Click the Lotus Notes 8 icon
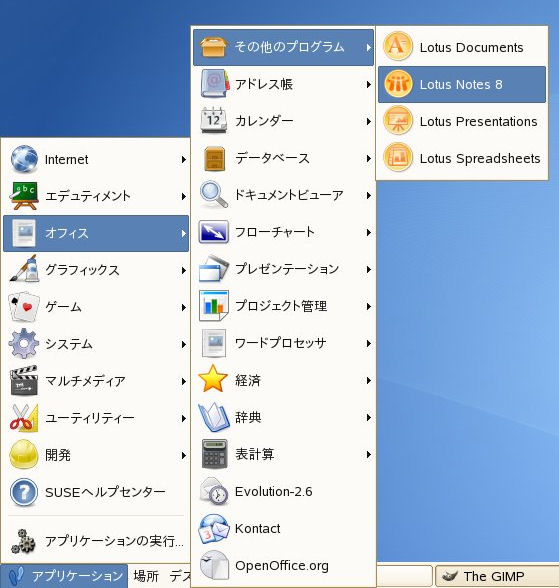The width and height of the screenshot is (559, 588). (x=398, y=84)
